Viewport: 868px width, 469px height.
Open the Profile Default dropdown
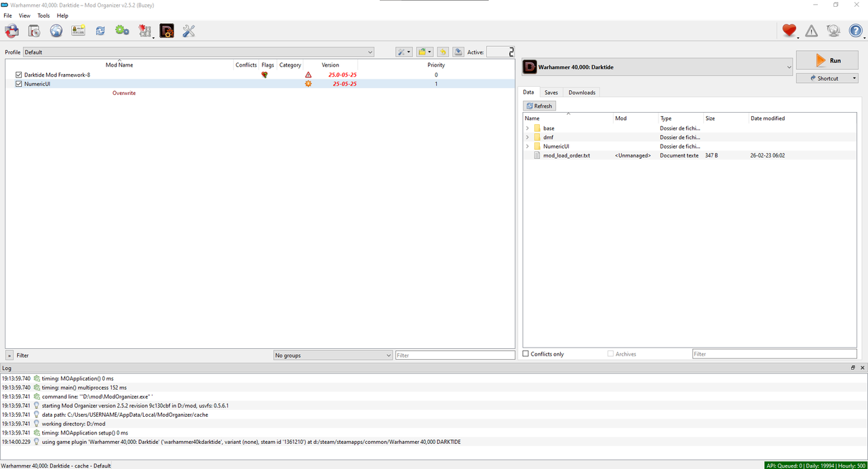(x=198, y=52)
